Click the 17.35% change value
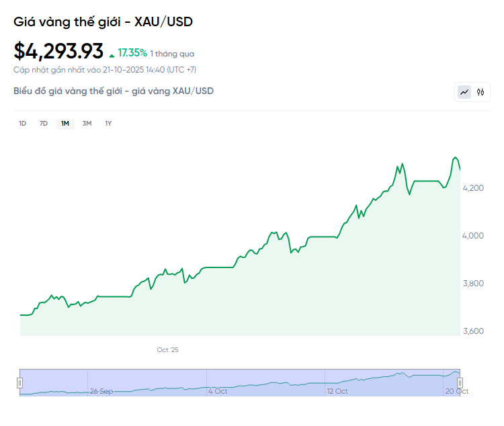The height and width of the screenshot is (426, 504). pyautogui.click(x=132, y=52)
